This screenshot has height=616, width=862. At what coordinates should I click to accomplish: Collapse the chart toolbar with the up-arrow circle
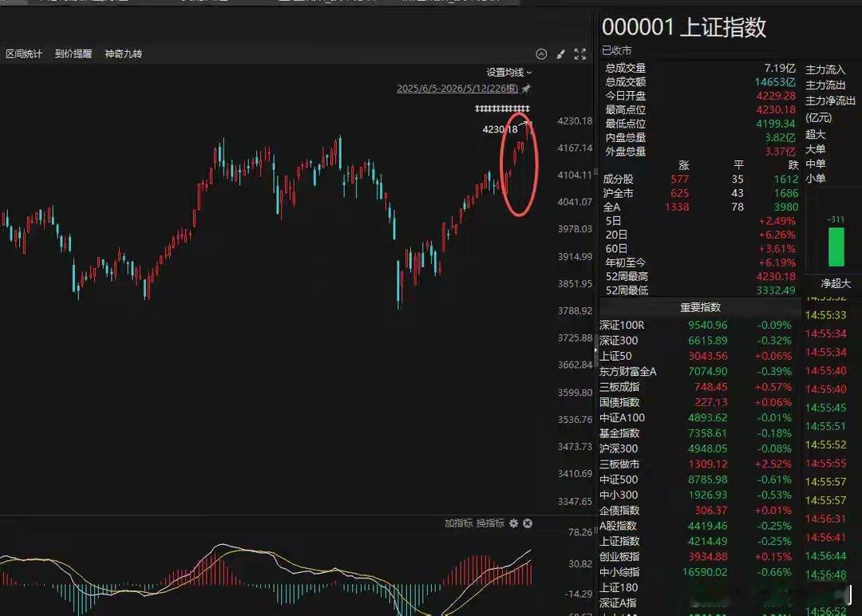click(541, 53)
